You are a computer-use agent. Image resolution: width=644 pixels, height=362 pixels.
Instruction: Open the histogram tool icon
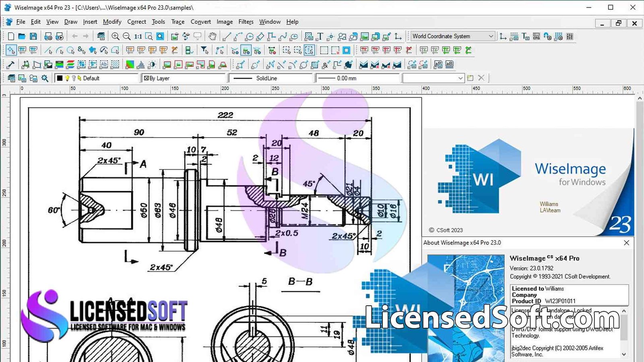pos(140,64)
